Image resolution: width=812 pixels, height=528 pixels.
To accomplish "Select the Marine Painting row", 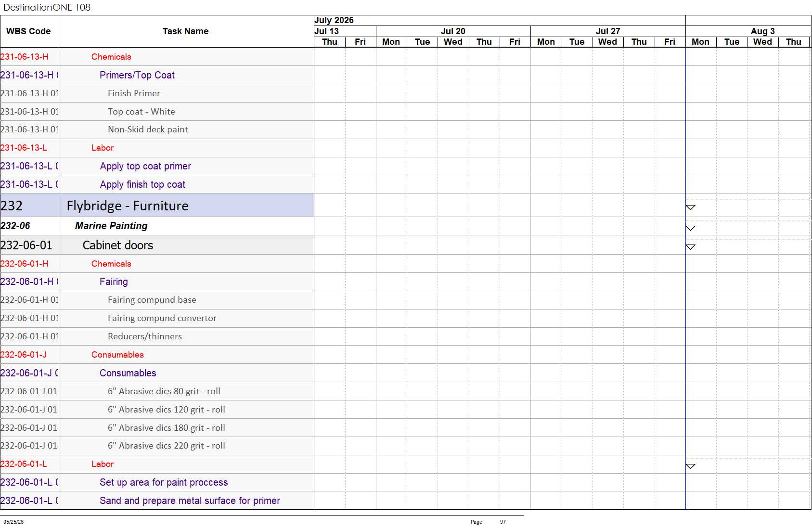I will 157,226.
